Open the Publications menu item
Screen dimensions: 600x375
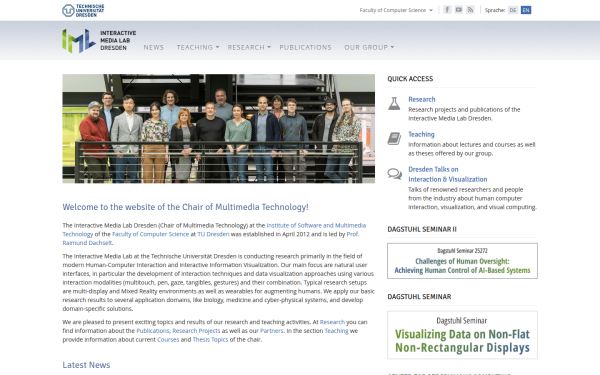(305, 47)
